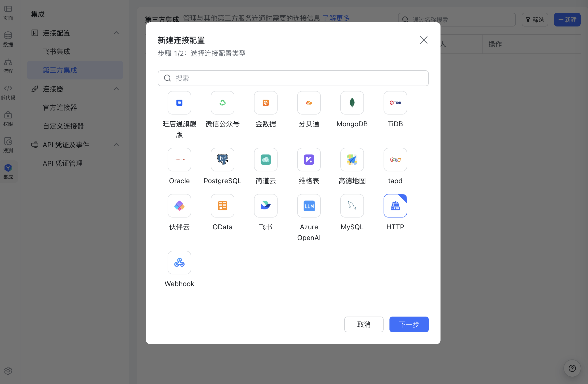Select the 高德地图 connector icon
The image size is (588, 384).
click(352, 160)
